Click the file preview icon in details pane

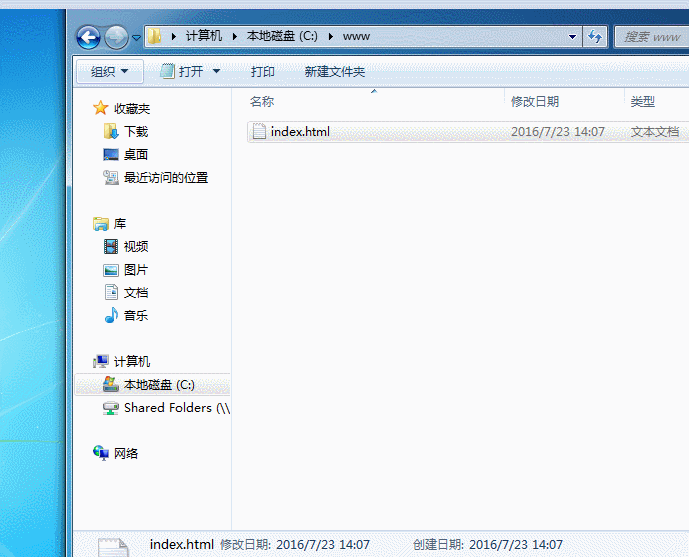(113, 547)
